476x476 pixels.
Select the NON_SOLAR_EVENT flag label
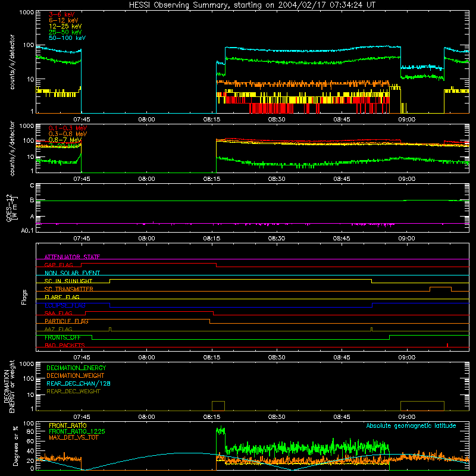click(x=72, y=273)
